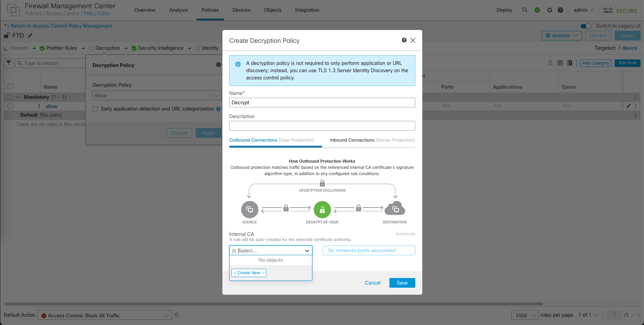This screenshot has width=644, height=325.
Task: Click help icon in Create Decryption Policy dialog
Action: coord(404,40)
